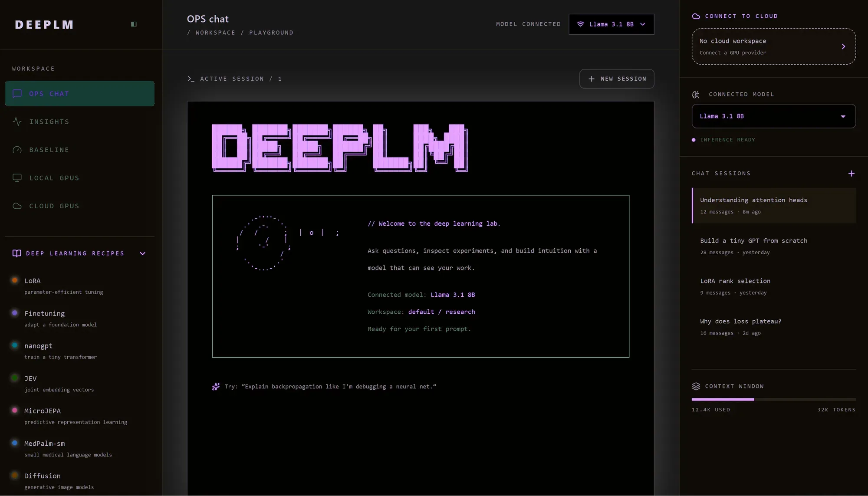The height and width of the screenshot is (496, 868).
Task: Click the caret arrow in Connected Model selector
Action: coord(843,116)
